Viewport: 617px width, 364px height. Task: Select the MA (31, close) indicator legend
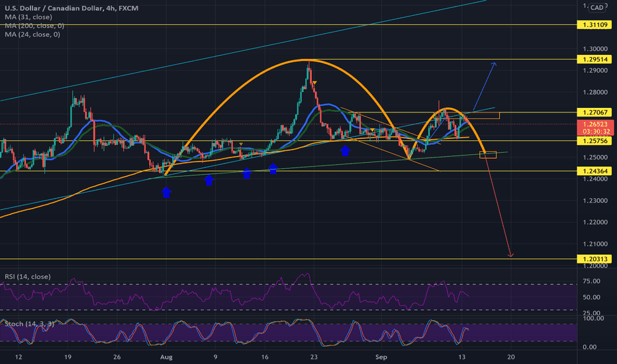[28, 17]
